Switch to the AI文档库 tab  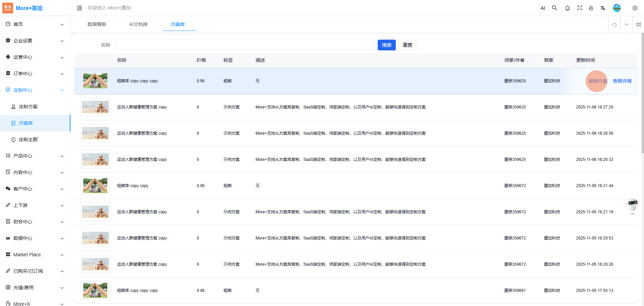138,24
